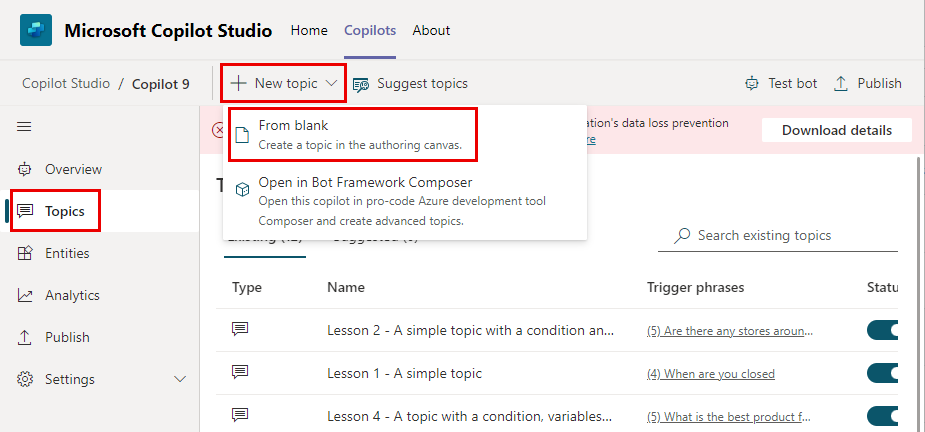The width and height of the screenshot is (925, 432).
Task: Switch to the Copilots tab
Action: pyautogui.click(x=370, y=30)
